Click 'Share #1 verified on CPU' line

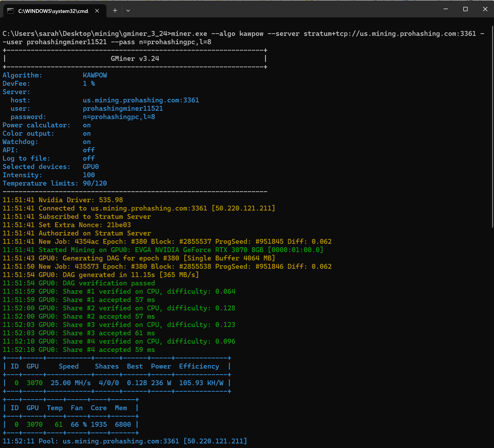(119, 291)
